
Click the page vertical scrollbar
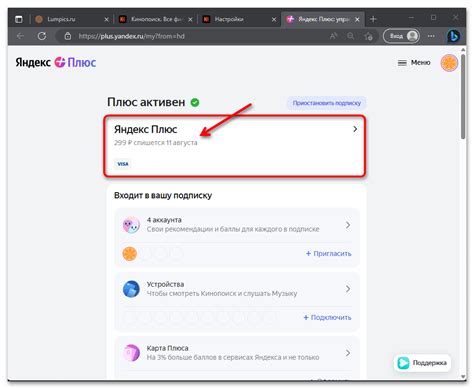[x=463, y=97]
